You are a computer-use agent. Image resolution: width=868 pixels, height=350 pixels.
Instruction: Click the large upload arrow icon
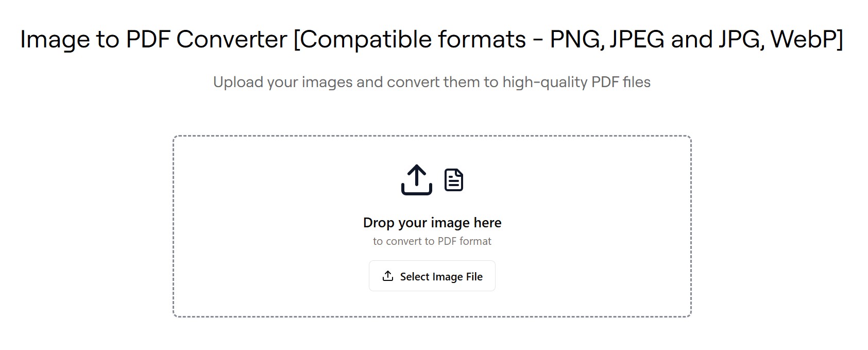point(416,180)
